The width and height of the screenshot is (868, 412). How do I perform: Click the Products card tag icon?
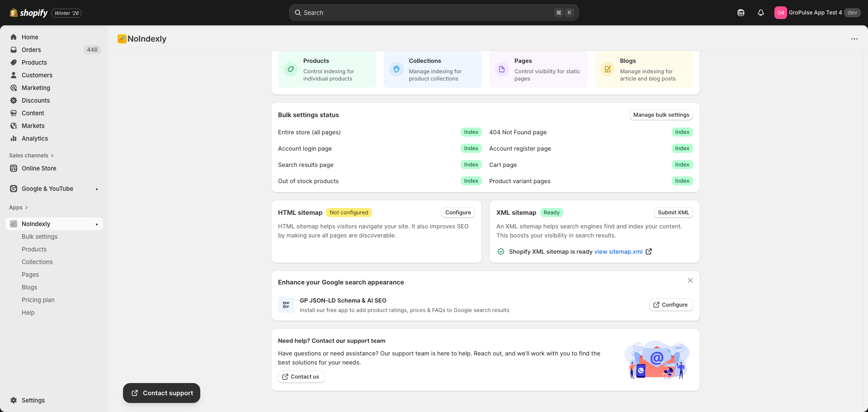point(291,69)
